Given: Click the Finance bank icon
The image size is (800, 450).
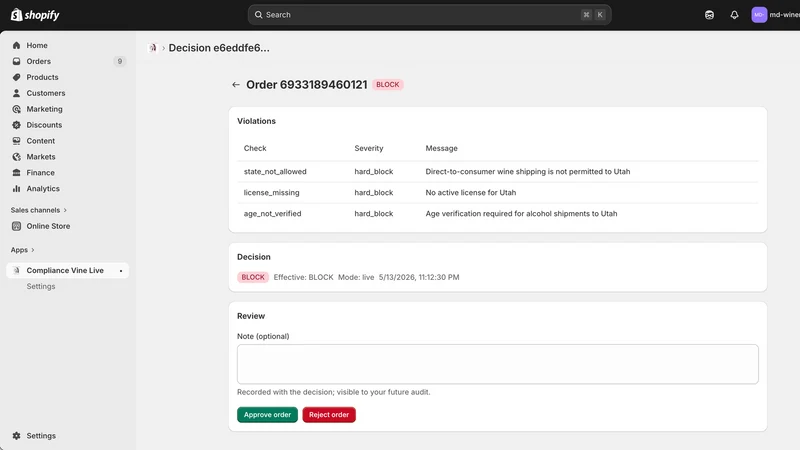Looking at the screenshot, I should pyautogui.click(x=16, y=172).
